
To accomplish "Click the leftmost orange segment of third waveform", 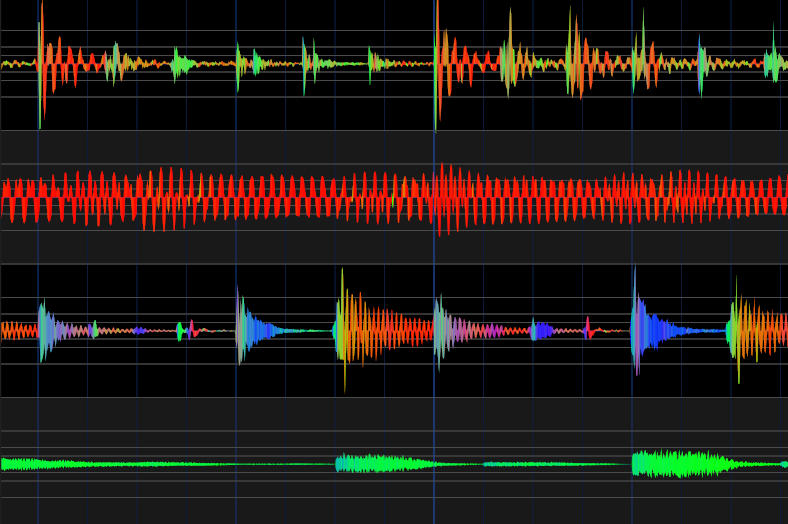I will tap(17, 330).
